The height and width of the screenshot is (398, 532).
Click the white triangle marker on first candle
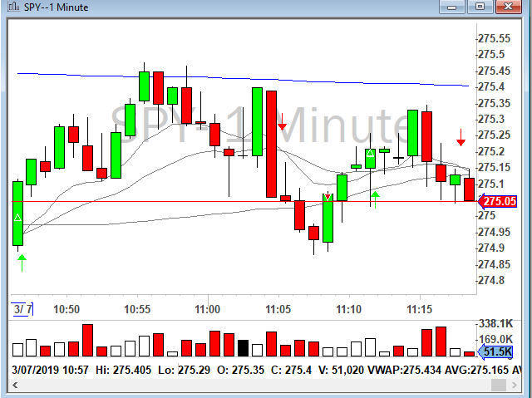coord(17,217)
